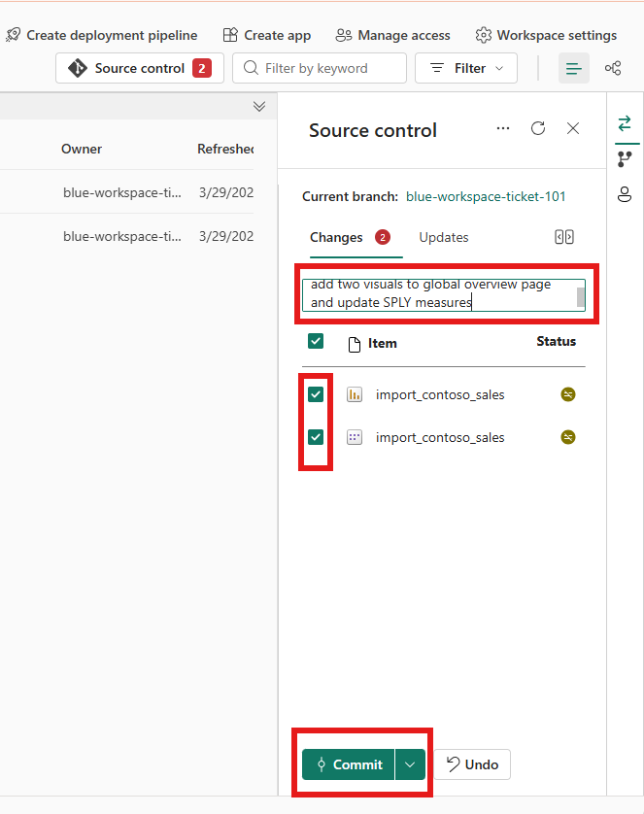Click the Item column header
Viewport: 644px width, 814px height.
(383, 343)
